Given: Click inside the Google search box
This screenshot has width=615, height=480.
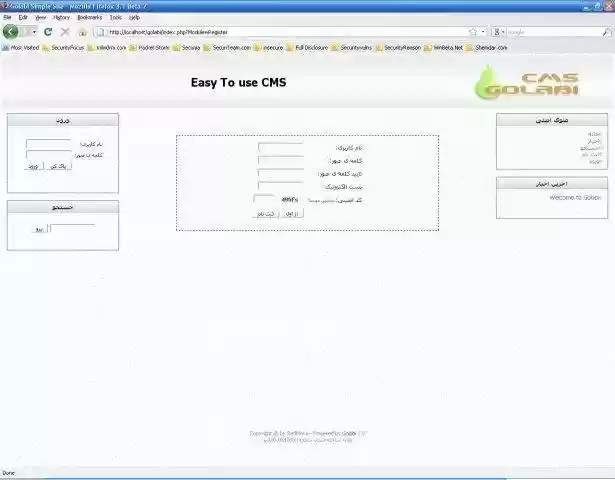Looking at the screenshot, I should click(x=554, y=32).
